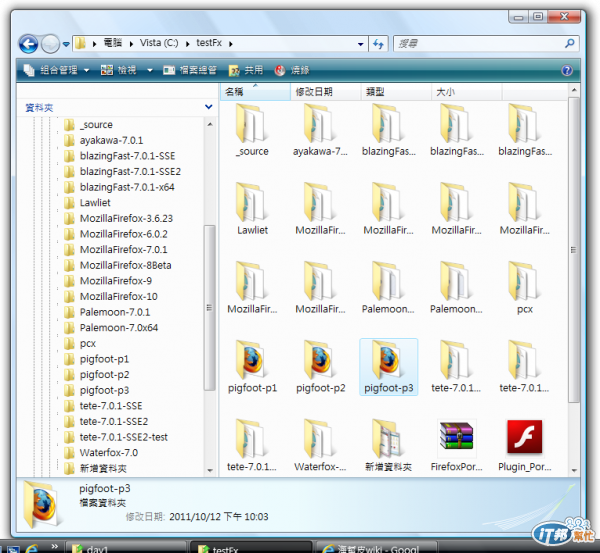
Task: Open the ayakawa-7... folder icon
Action: (320, 124)
